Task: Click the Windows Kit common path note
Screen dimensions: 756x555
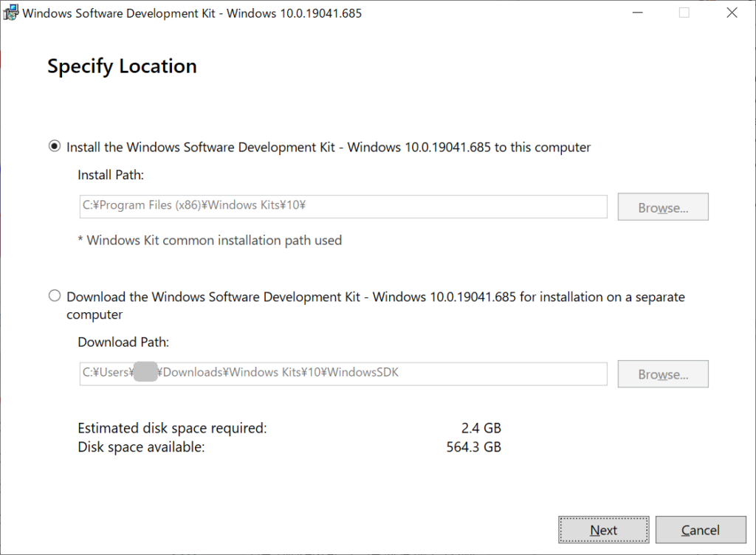Action: [x=209, y=240]
